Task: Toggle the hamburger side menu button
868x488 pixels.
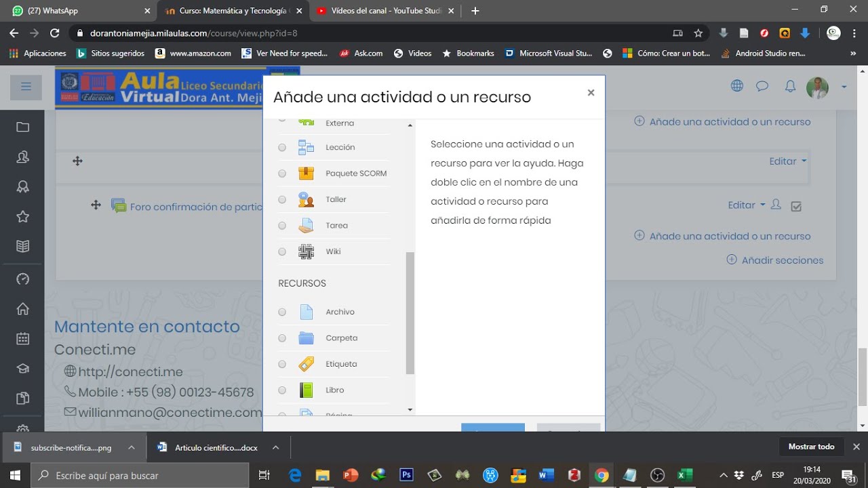Action: [26, 87]
